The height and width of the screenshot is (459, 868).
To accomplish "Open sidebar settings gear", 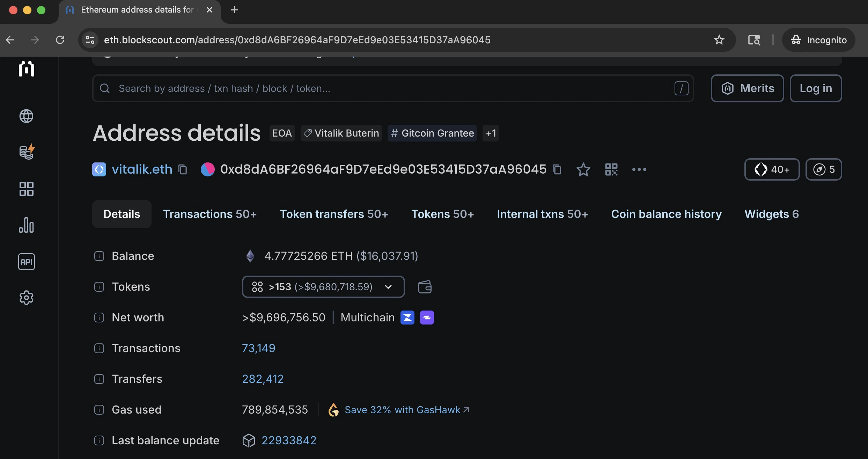I will click(x=27, y=298).
